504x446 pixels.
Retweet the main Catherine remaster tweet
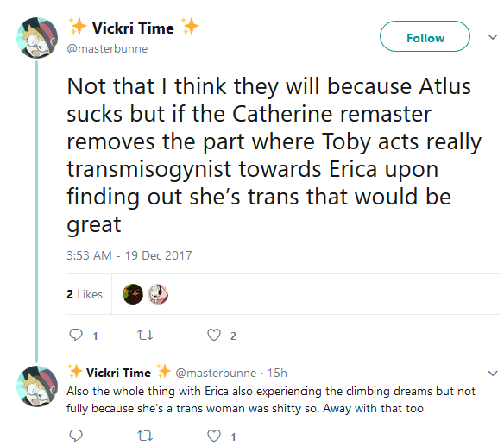[x=145, y=335]
